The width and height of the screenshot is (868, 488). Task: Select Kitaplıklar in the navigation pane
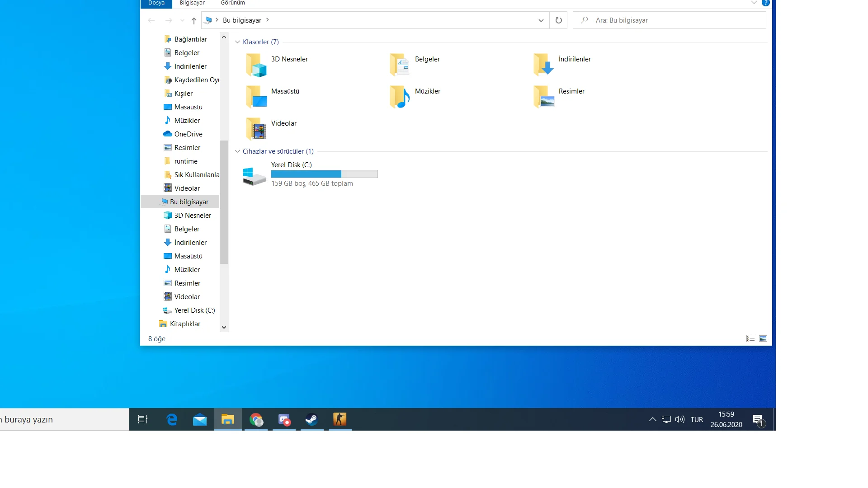(x=185, y=324)
